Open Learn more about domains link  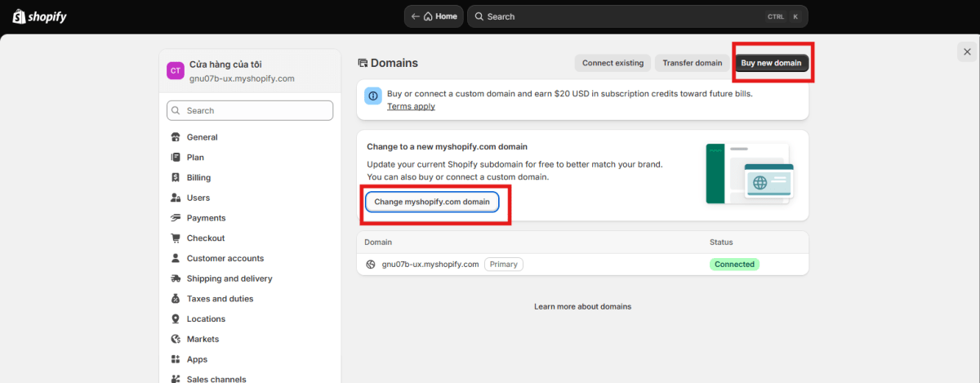point(582,307)
